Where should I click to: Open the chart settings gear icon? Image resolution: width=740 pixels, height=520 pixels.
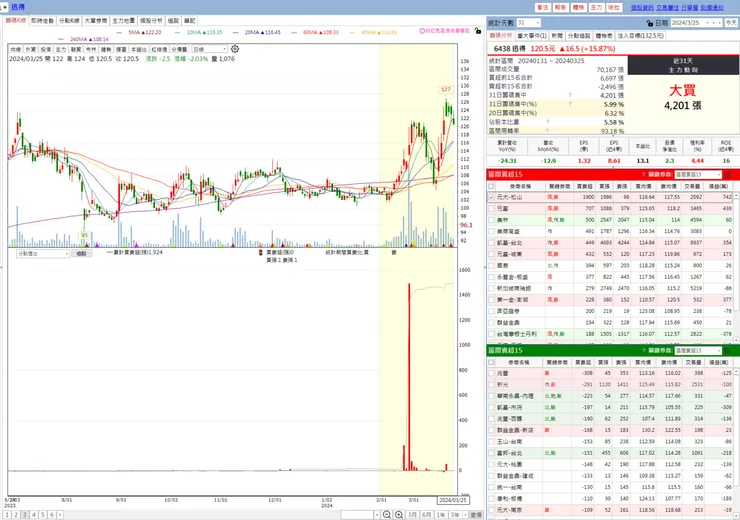click(235, 49)
